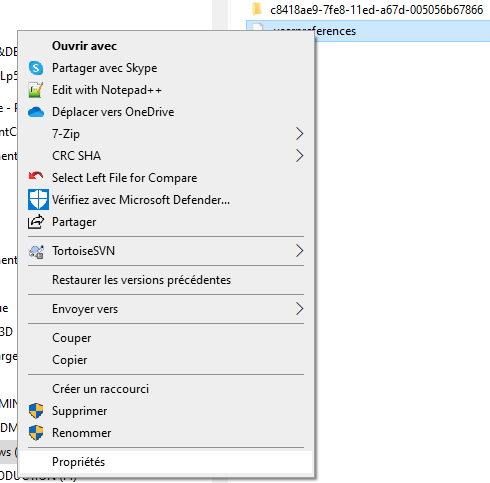Expand the CRC SHA submenu arrow

point(299,156)
